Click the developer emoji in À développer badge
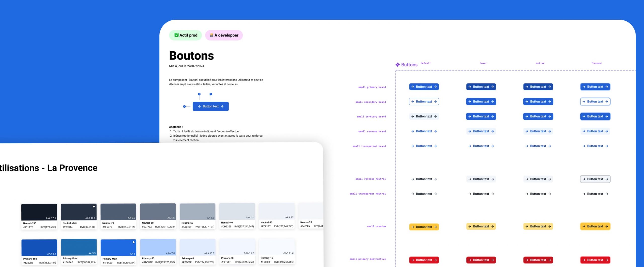The height and width of the screenshot is (267, 644). (212, 35)
